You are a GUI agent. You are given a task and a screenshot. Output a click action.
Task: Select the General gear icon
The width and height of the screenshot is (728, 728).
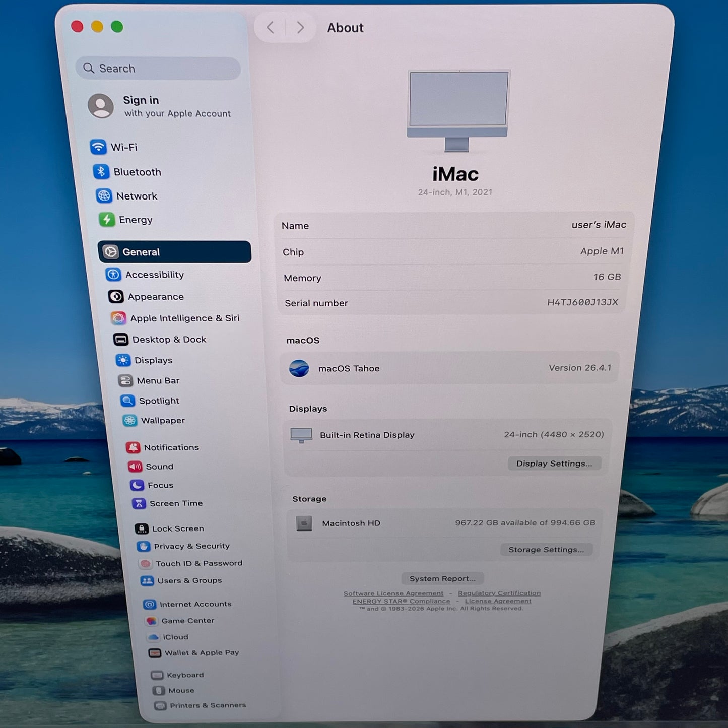pos(111,252)
